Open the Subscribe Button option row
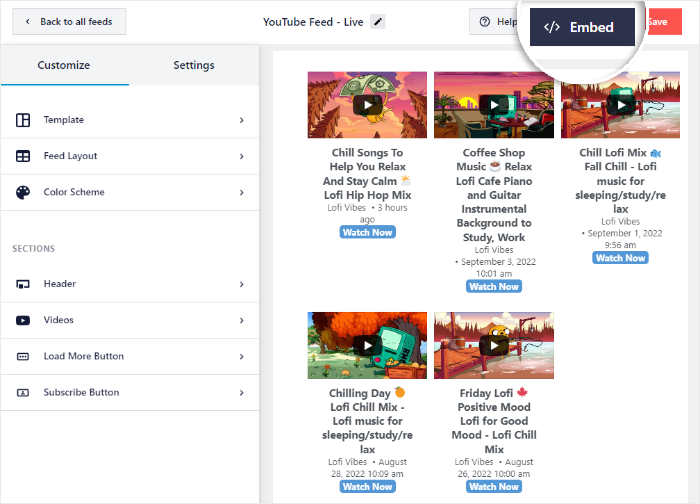The width and height of the screenshot is (700, 504). click(129, 393)
